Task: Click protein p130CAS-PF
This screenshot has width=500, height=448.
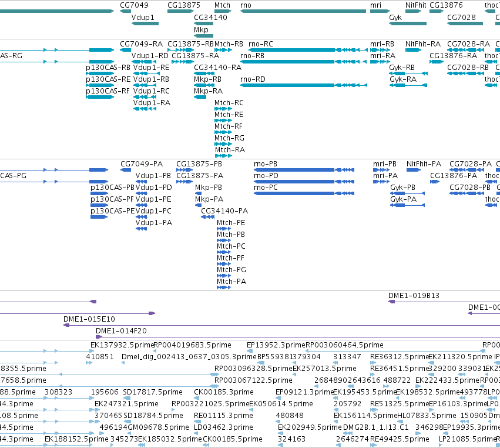Action: coord(112,199)
